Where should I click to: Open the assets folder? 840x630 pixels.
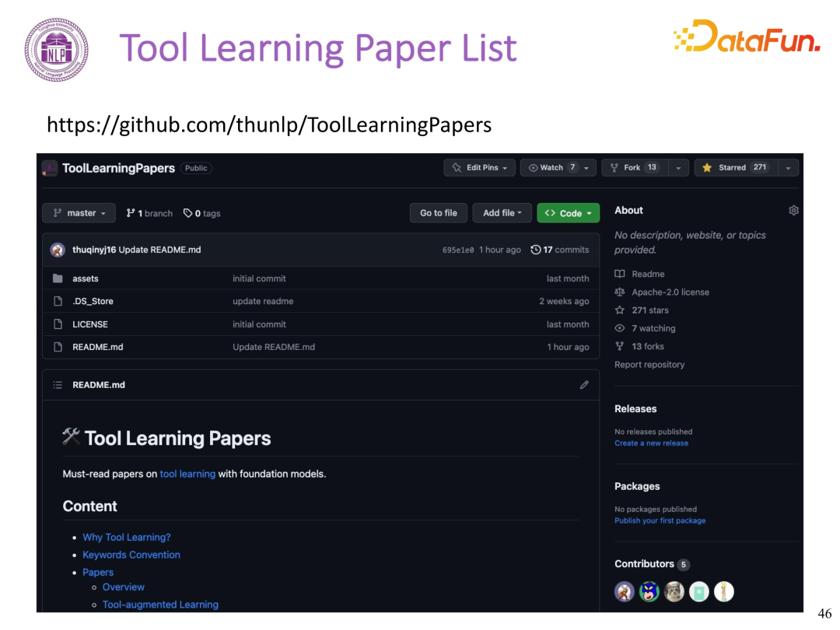click(86, 278)
